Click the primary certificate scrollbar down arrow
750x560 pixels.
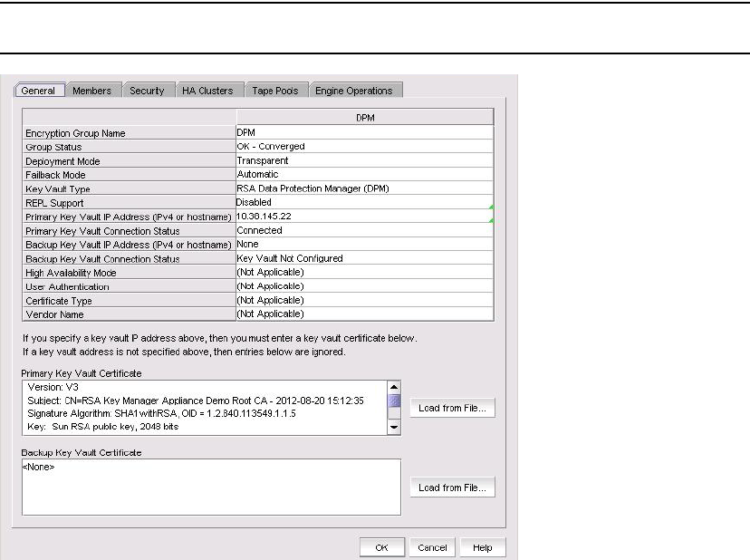pyautogui.click(x=394, y=428)
